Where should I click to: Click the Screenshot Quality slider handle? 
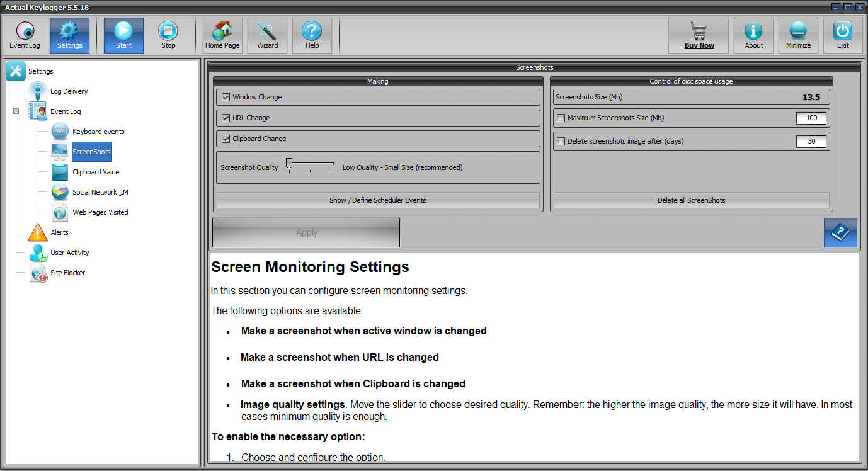click(289, 164)
